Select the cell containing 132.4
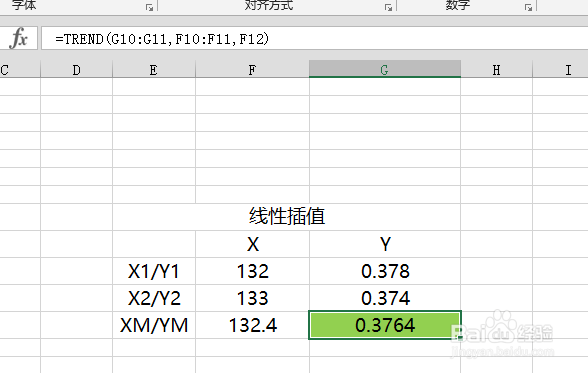 (x=252, y=325)
